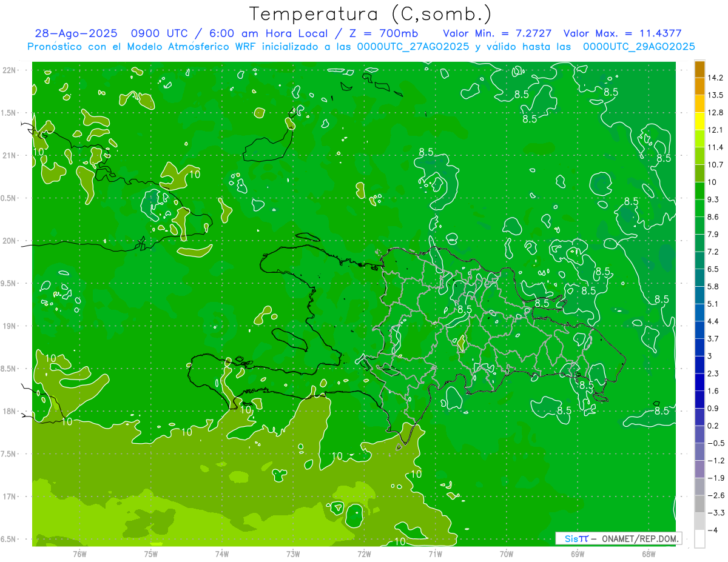Click the '17N' latitude axis label

pos(9,497)
